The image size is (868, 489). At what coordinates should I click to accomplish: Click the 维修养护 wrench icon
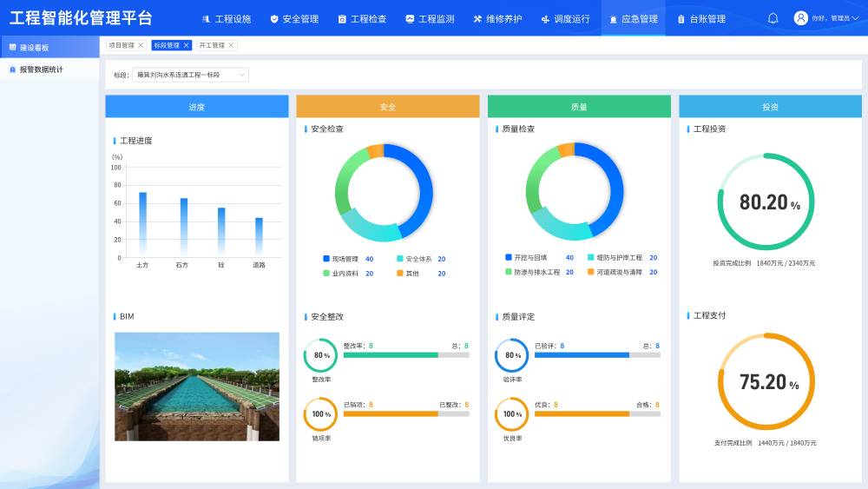[x=477, y=19]
